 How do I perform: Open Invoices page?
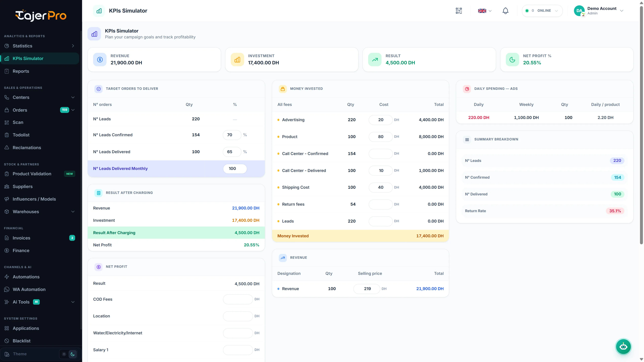pyautogui.click(x=40, y=238)
